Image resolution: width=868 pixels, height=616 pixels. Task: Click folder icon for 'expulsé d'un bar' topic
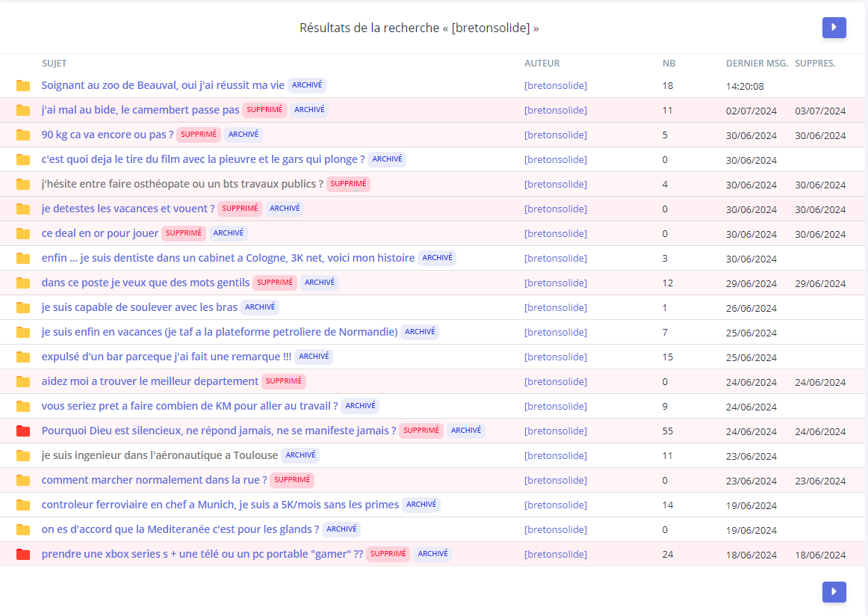click(23, 357)
